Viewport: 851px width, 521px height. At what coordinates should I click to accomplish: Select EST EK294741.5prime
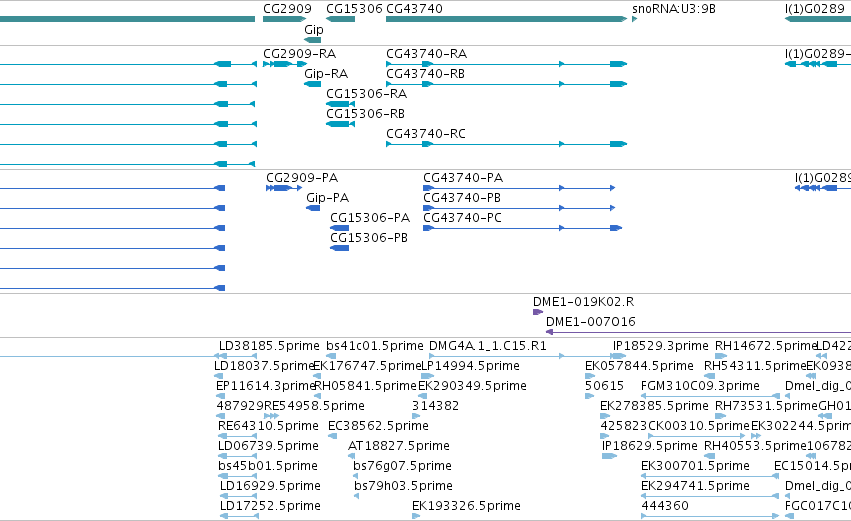[695, 487]
